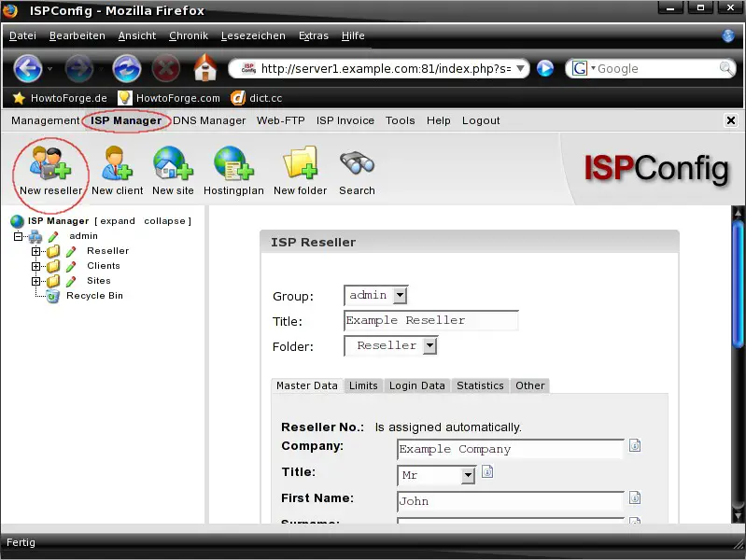This screenshot has width=746, height=560.
Task: Click the edit pencil next to Clients
Action: (x=71, y=266)
